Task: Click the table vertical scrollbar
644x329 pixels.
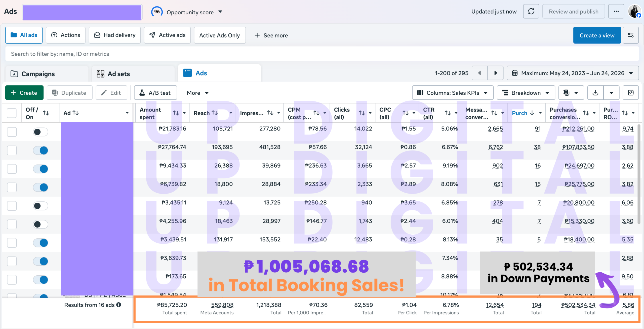Action: 639,174
